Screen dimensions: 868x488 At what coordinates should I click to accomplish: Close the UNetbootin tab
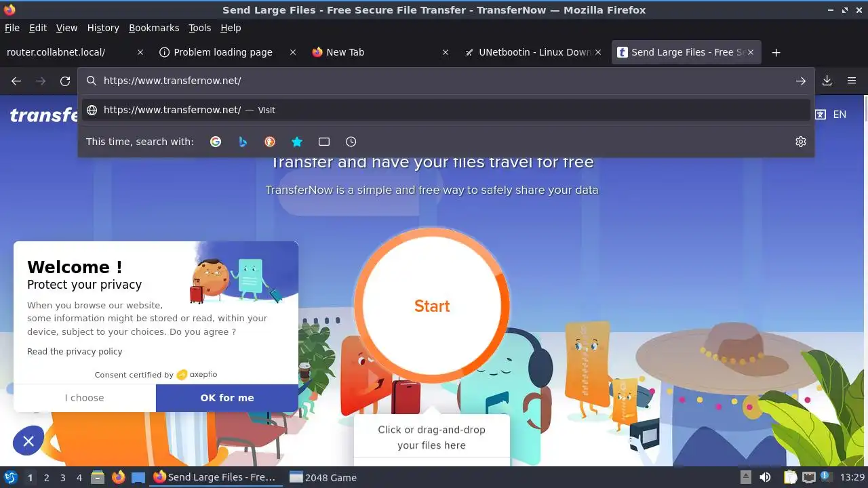point(598,52)
